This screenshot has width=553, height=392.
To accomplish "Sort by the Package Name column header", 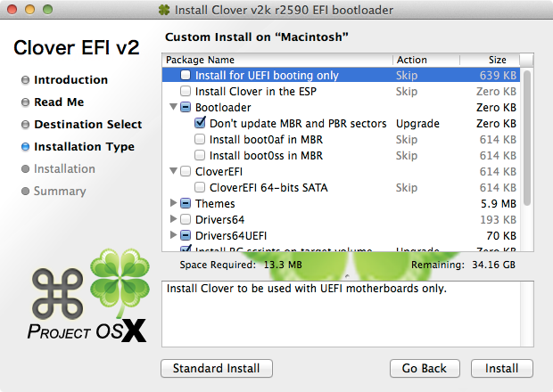I will coord(277,60).
